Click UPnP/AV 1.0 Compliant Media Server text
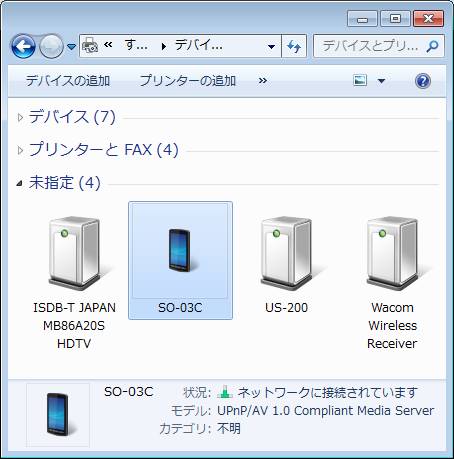Viewport: 454px width, 459px height. [325, 411]
